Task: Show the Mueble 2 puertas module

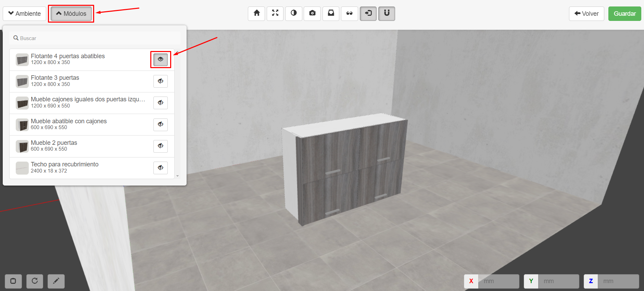Action: [161, 146]
